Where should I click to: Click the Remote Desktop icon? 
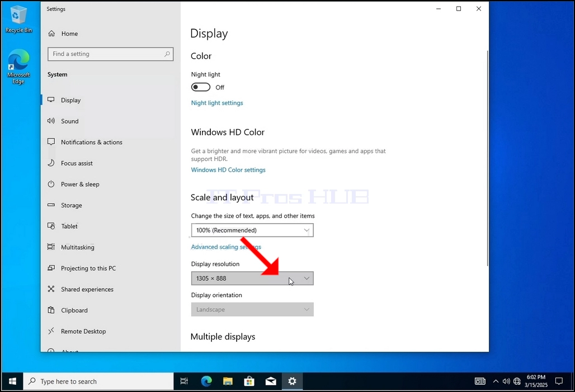(51, 330)
